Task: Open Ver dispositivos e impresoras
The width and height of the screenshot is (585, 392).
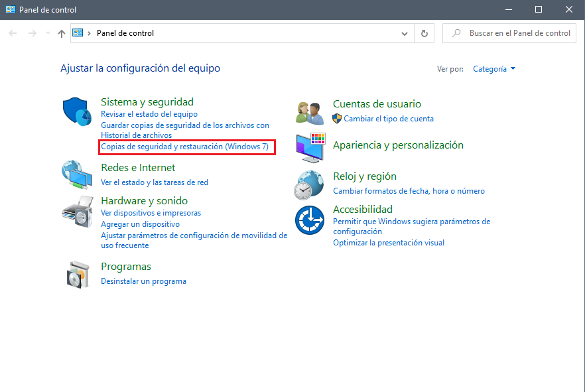Action: click(x=151, y=213)
